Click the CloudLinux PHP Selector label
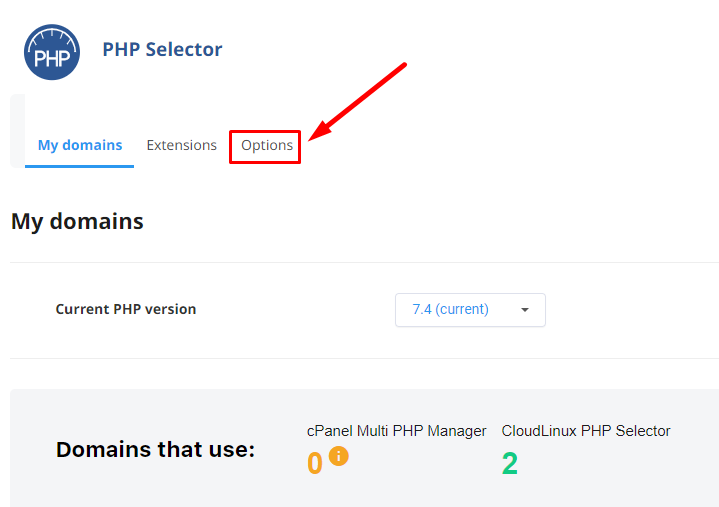Image resolution: width=719 pixels, height=507 pixels. [586, 431]
